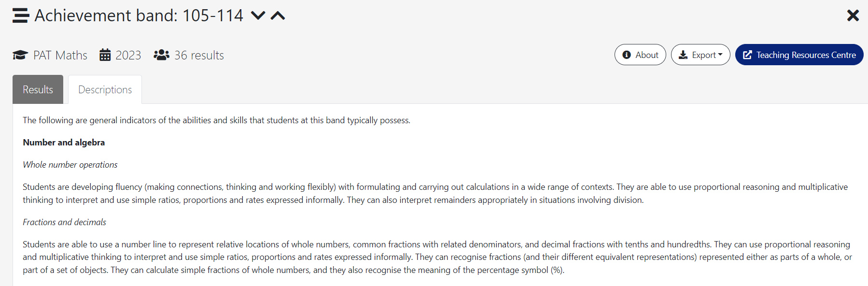
Task: Click the calendar icon beside 2023
Action: tap(105, 55)
